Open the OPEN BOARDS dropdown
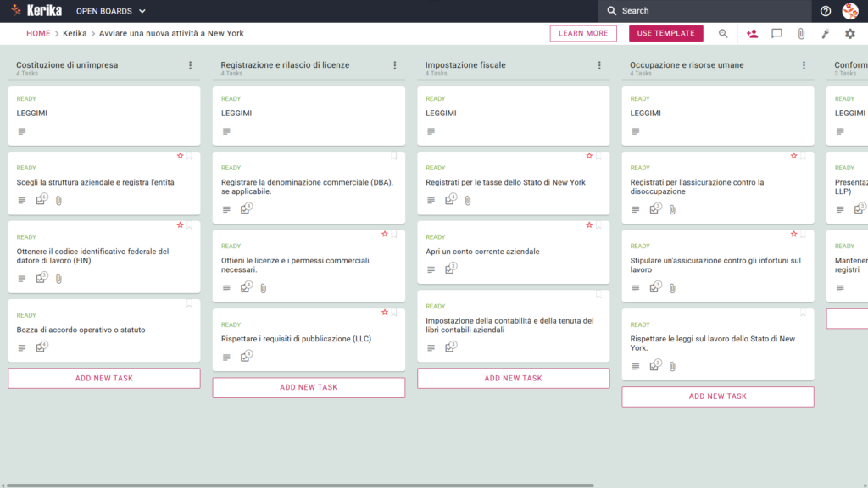868x488 pixels. click(111, 11)
